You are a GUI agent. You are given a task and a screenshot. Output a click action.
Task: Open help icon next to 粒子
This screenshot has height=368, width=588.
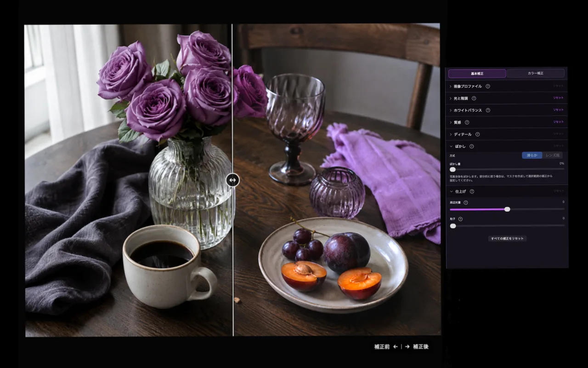460,219
